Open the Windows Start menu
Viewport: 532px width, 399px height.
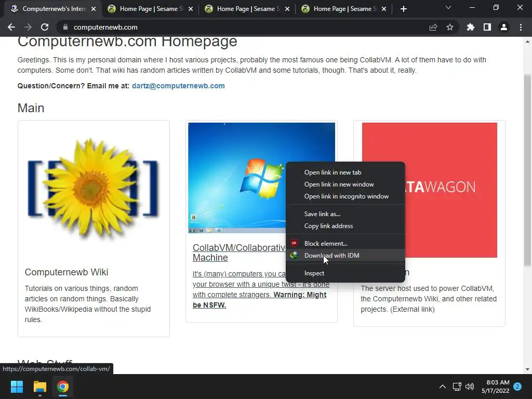[17, 387]
